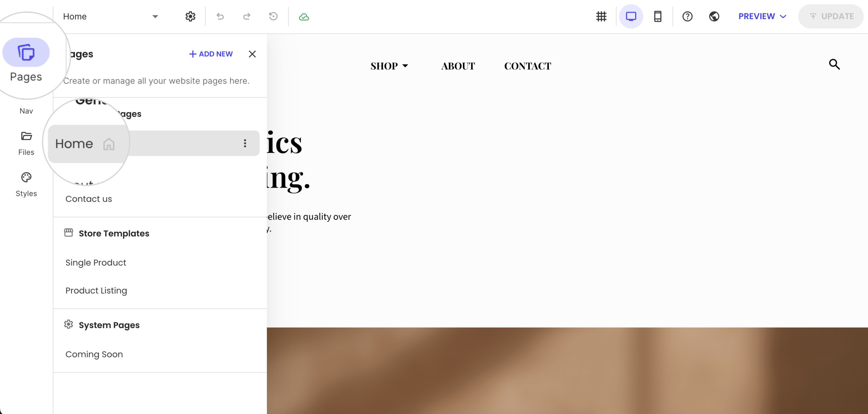This screenshot has height=414, width=868.
Task: Click the home icon beside Home page
Action: click(x=108, y=144)
